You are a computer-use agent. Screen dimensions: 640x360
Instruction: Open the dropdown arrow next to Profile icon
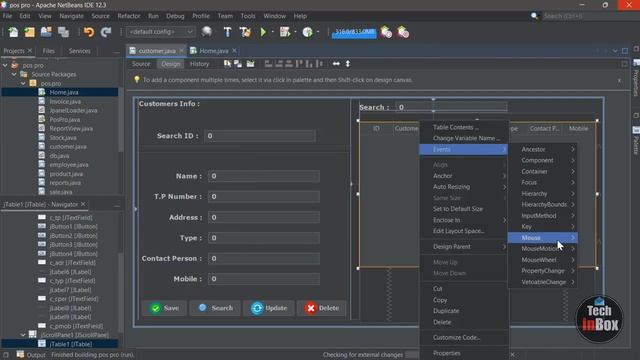click(318, 32)
